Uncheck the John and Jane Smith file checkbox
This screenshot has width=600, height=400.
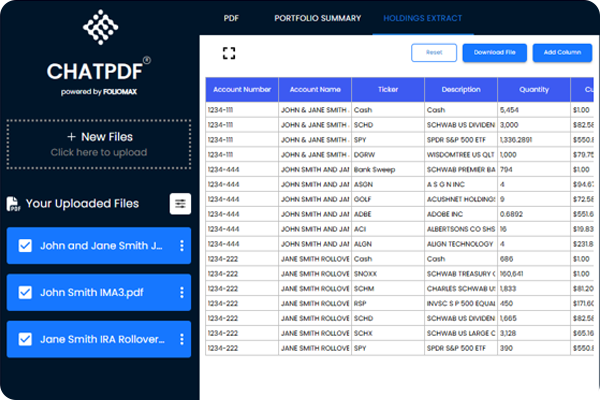tap(25, 246)
